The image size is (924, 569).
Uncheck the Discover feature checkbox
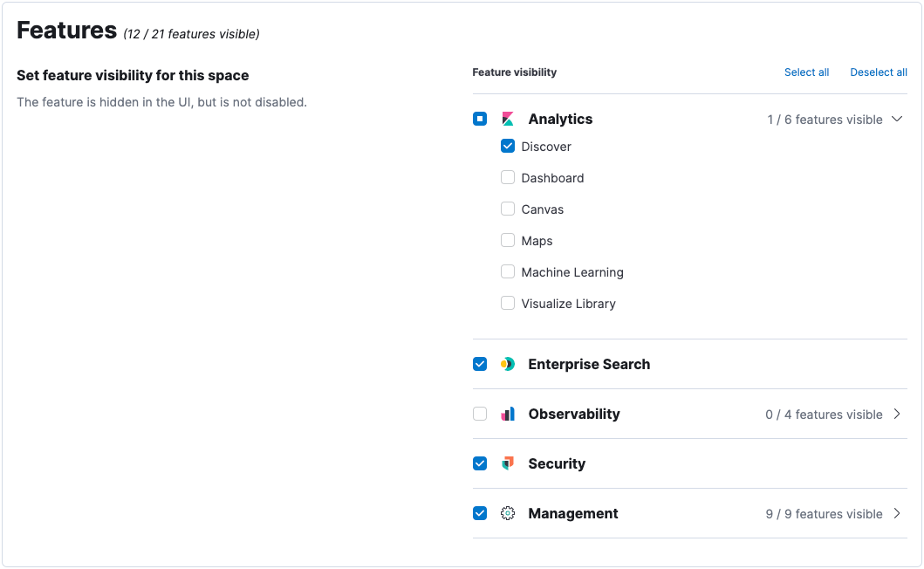[508, 147]
